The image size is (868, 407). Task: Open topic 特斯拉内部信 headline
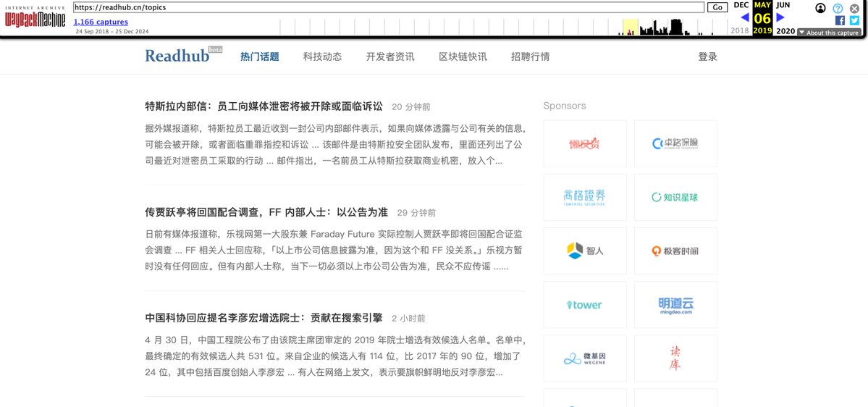(x=264, y=106)
